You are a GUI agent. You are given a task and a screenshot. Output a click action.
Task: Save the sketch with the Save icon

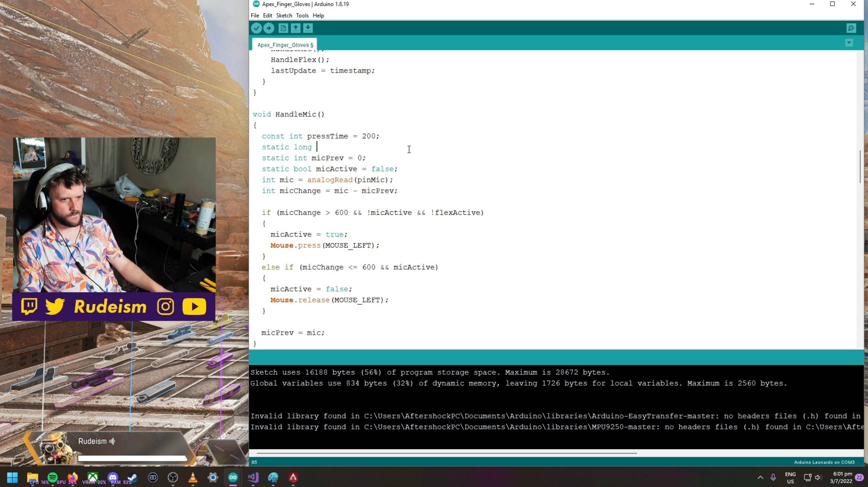coord(308,28)
